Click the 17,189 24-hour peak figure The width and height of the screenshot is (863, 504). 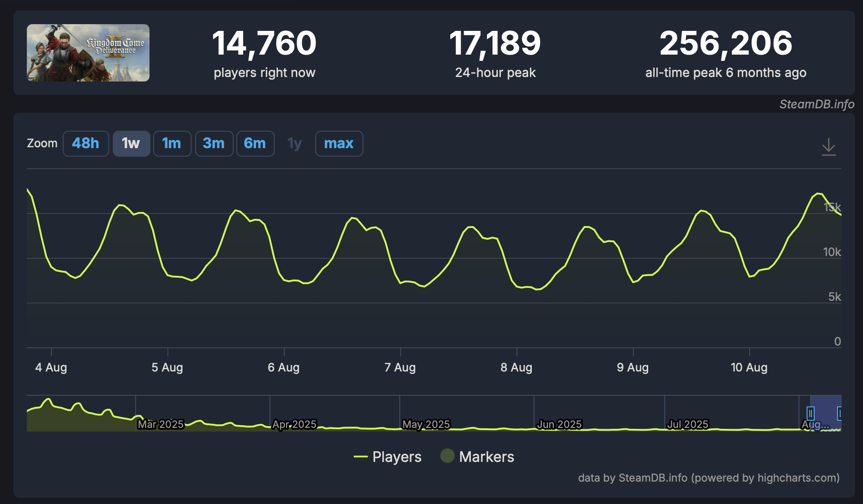tap(495, 43)
